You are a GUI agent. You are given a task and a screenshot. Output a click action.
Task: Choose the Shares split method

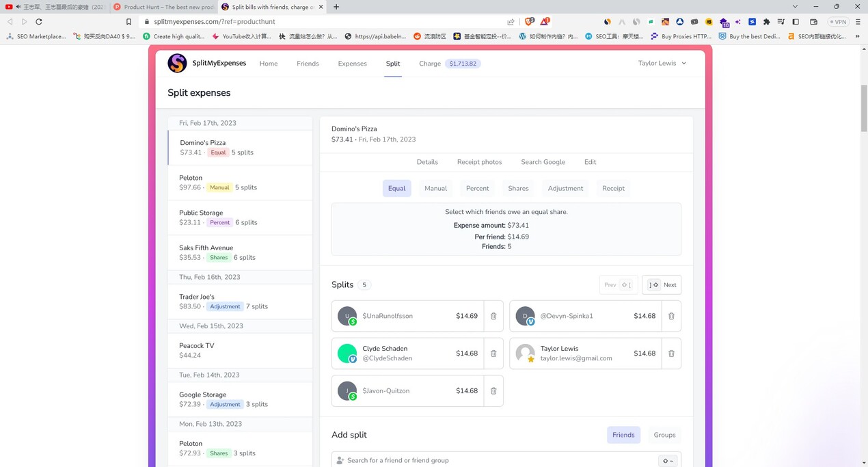(518, 188)
